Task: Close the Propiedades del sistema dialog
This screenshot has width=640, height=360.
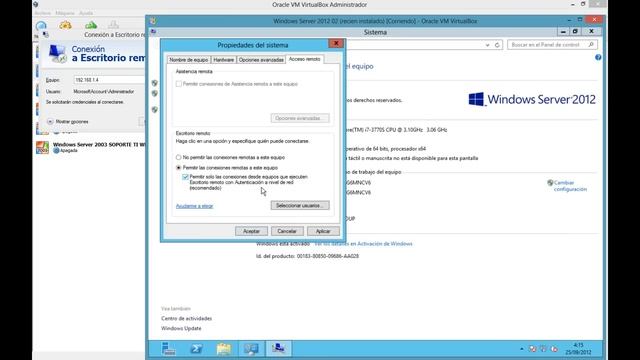Action: click(x=336, y=43)
